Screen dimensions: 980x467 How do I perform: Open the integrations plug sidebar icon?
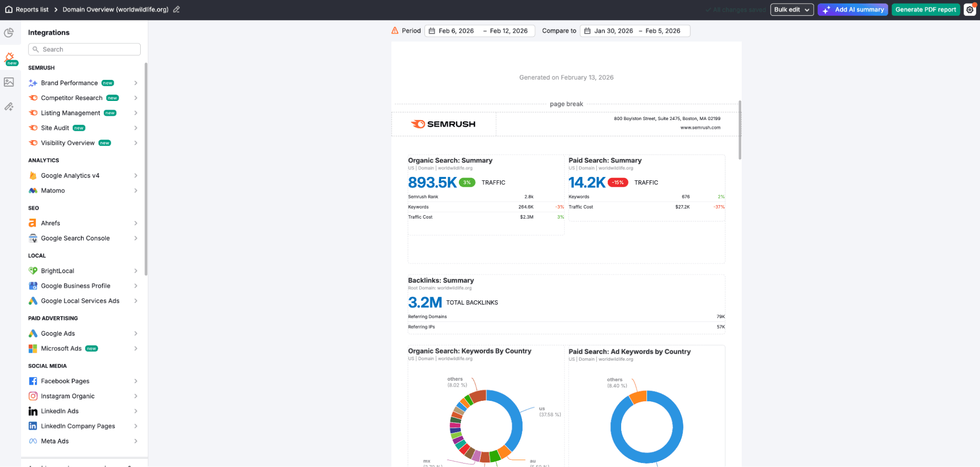click(10, 58)
